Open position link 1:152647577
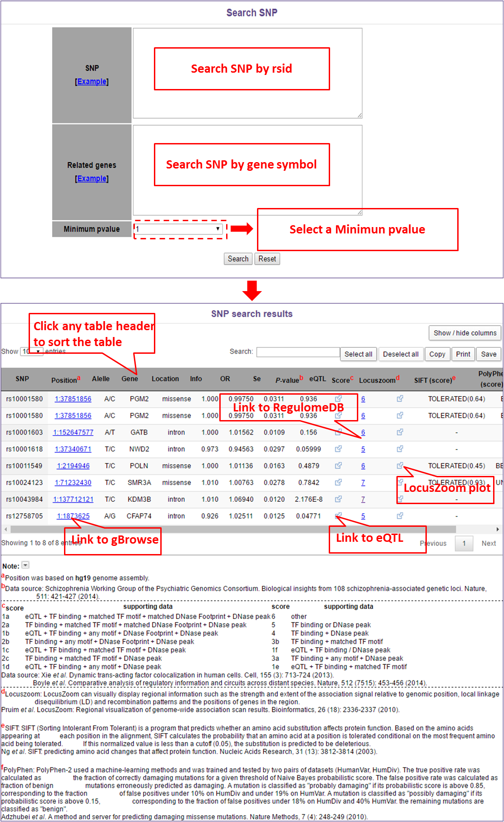 point(73,432)
